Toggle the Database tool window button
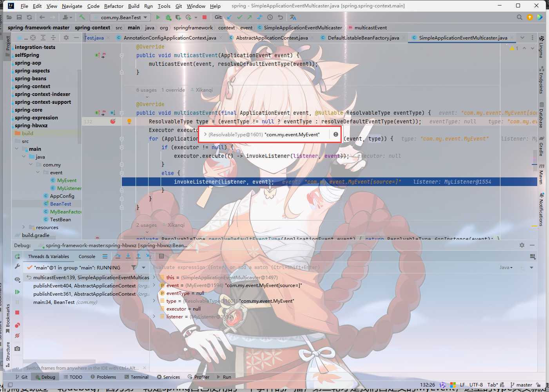 541,115
